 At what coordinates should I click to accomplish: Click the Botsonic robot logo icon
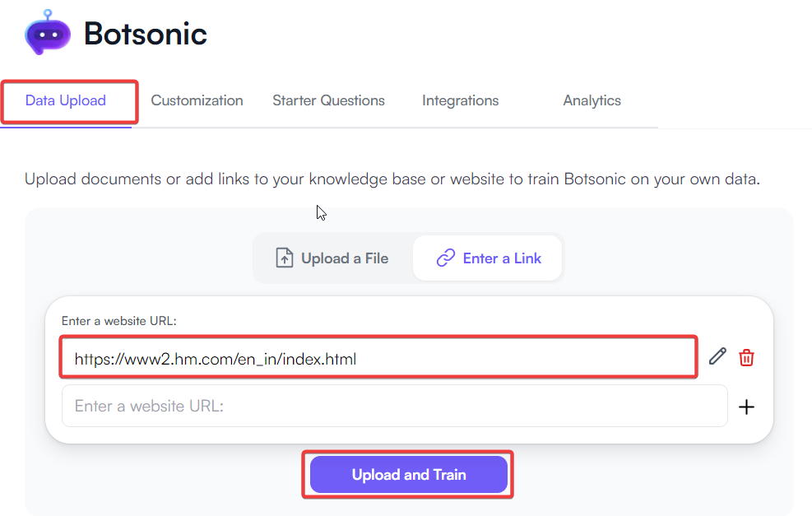tap(47, 35)
